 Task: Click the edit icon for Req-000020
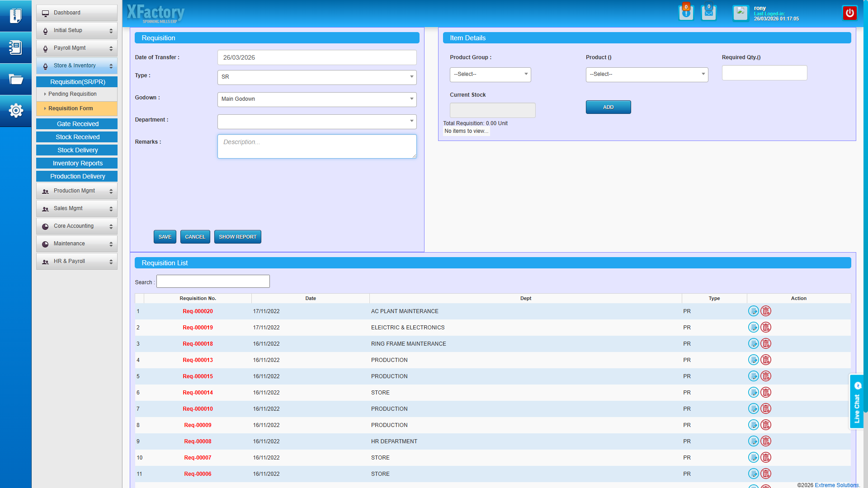pos(753,311)
